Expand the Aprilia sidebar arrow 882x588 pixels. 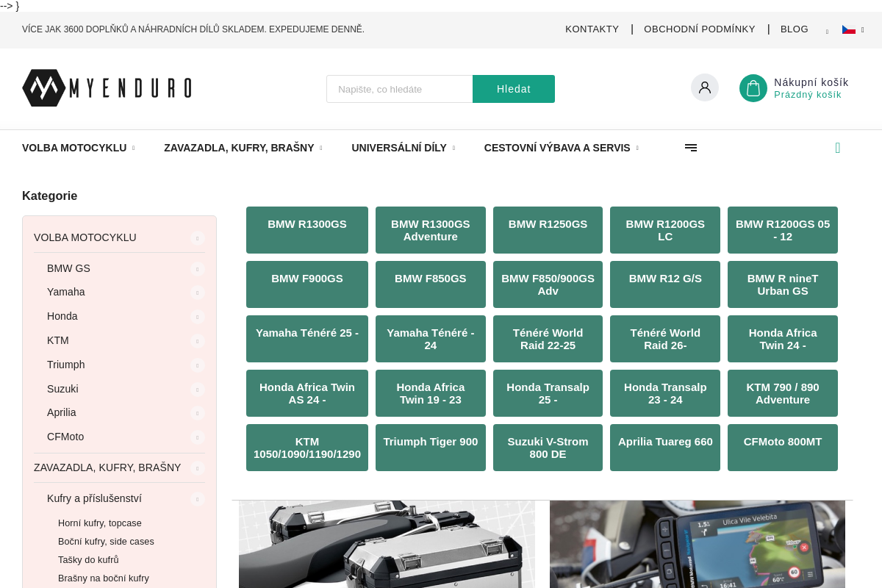[x=197, y=413]
